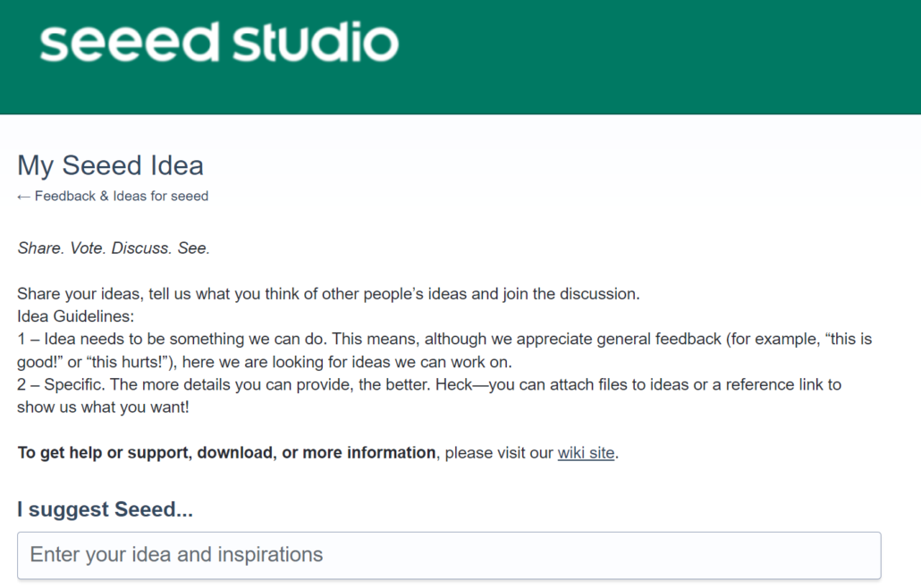Click the Share your ideas intro sentence
Viewport: 921px width, 588px height.
[328, 294]
